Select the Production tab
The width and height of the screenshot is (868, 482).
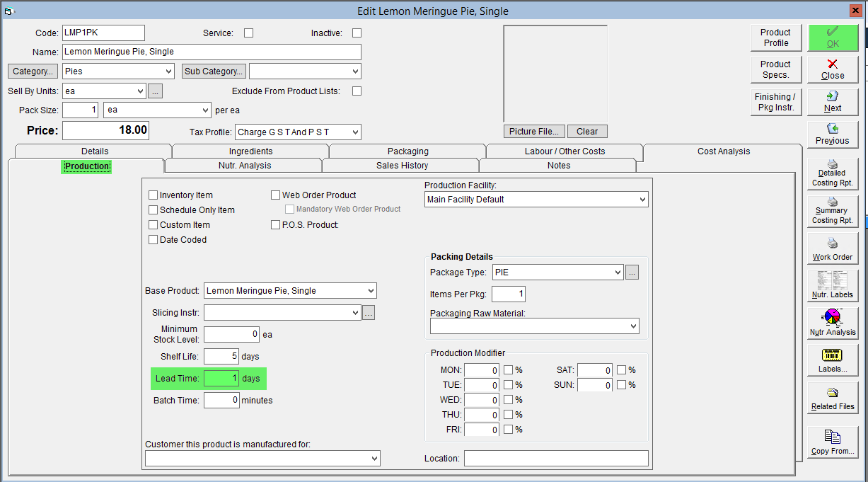pos(86,166)
